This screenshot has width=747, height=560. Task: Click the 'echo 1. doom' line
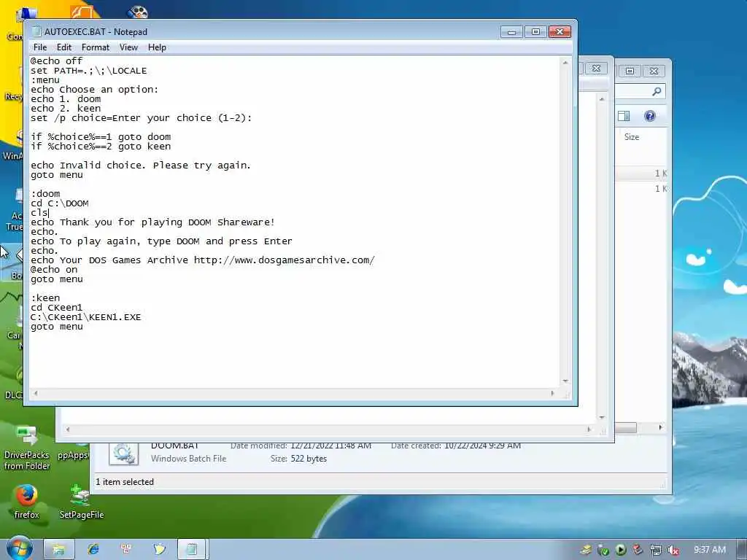pos(66,99)
